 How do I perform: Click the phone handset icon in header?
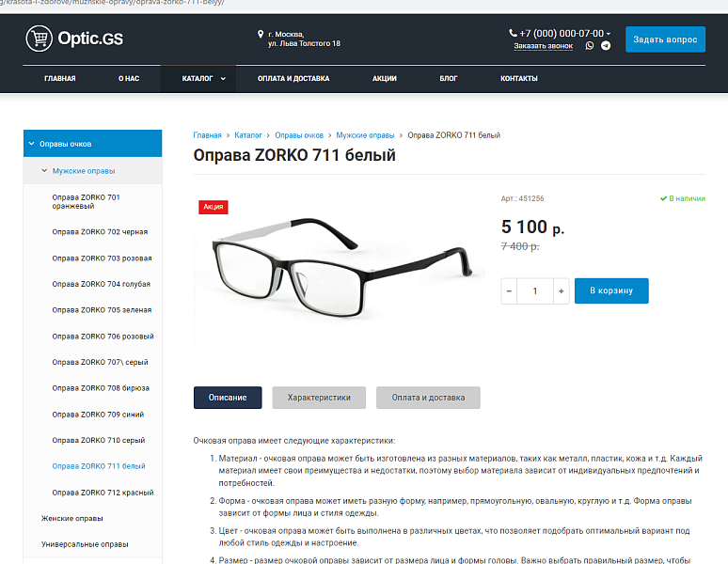click(x=514, y=33)
